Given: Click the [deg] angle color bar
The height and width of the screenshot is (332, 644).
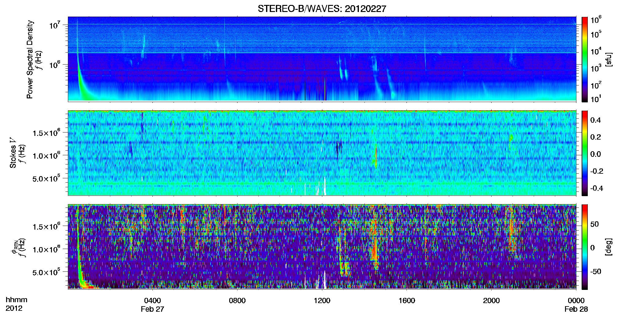Looking at the screenshot, I should point(585,247).
